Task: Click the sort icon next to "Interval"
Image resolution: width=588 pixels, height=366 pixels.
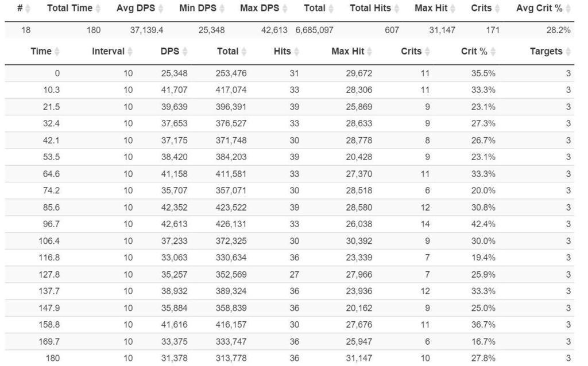Action: pyautogui.click(x=130, y=52)
